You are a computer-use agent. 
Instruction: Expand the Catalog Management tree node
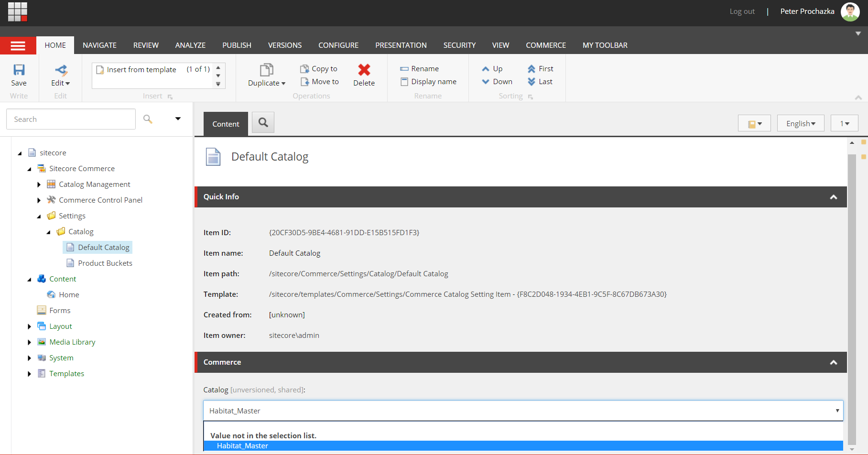(x=39, y=184)
